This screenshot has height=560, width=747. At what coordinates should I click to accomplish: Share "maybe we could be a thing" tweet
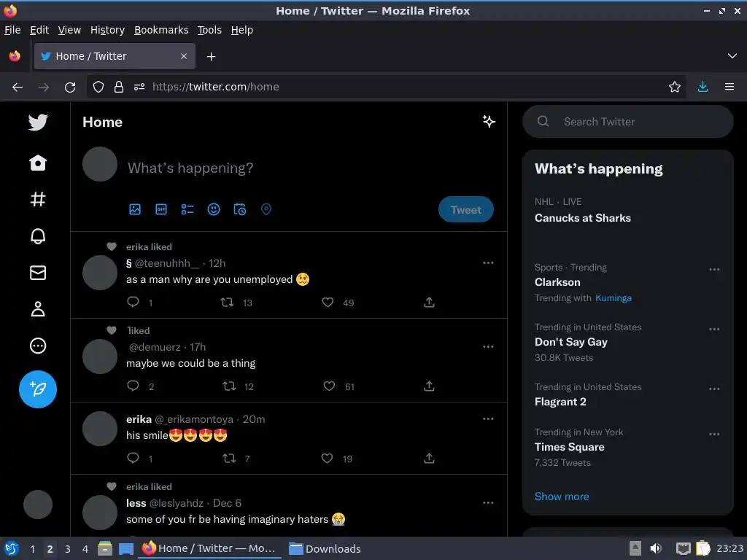point(429,386)
